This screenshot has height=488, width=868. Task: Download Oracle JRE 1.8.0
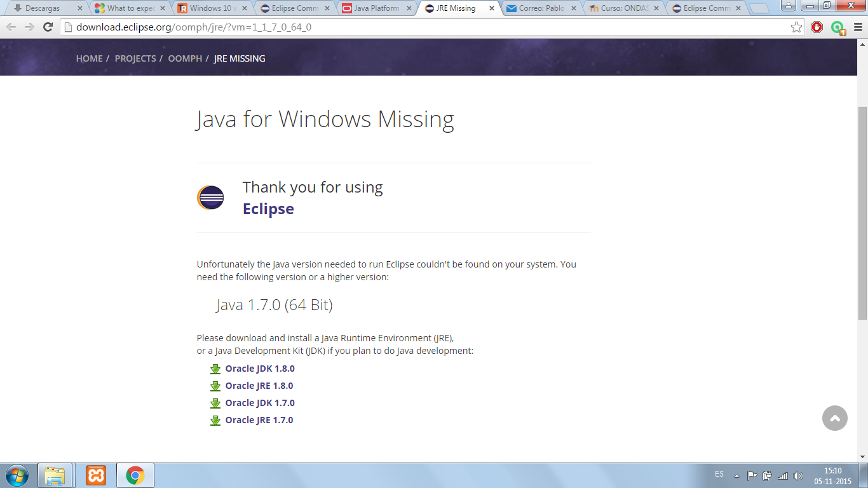coord(259,386)
